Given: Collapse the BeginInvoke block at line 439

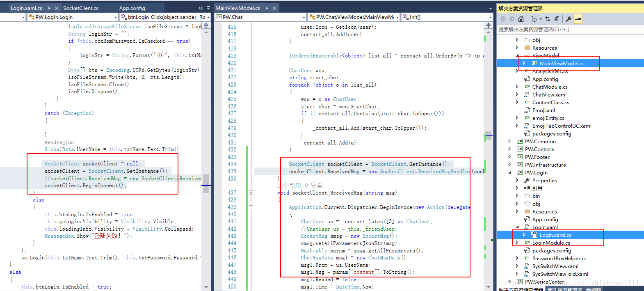Looking at the screenshot, I should click(251, 207).
